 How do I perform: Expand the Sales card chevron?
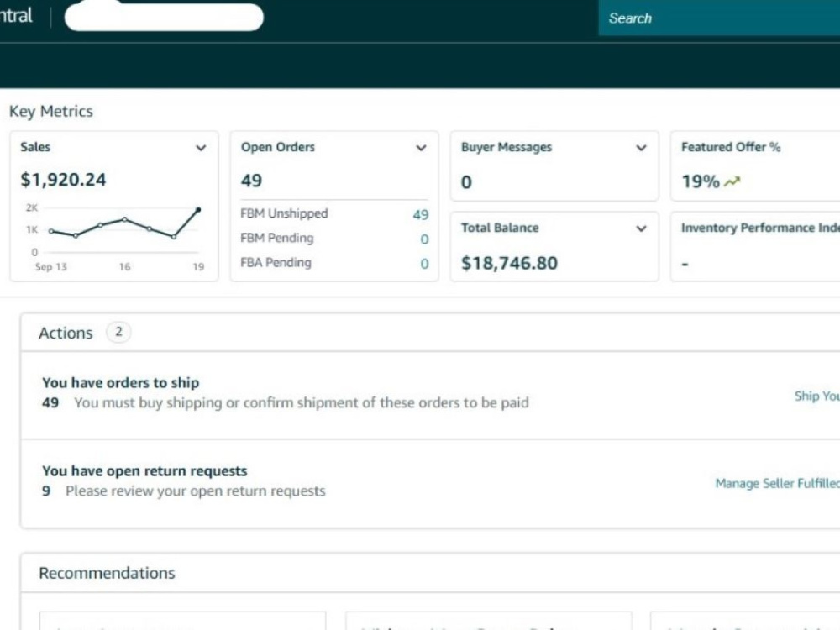(x=201, y=148)
